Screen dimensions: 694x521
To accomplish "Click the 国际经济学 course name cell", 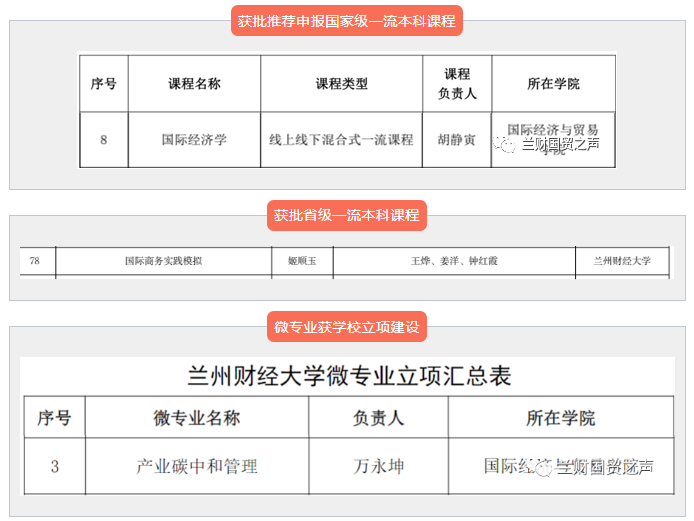I will (x=194, y=140).
